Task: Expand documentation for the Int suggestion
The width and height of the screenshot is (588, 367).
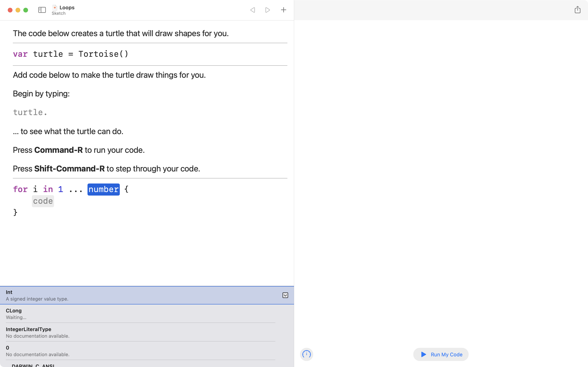Action: pyautogui.click(x=285, y=295)
